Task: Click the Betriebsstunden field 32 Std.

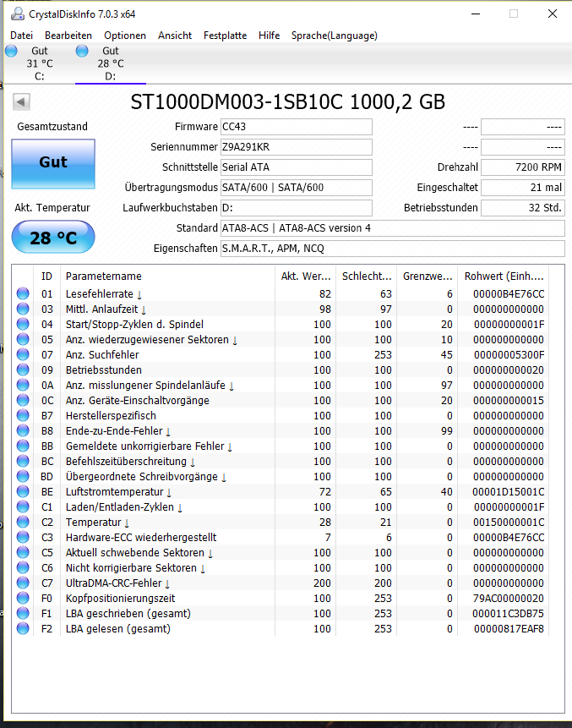Action: click(523, 208)
